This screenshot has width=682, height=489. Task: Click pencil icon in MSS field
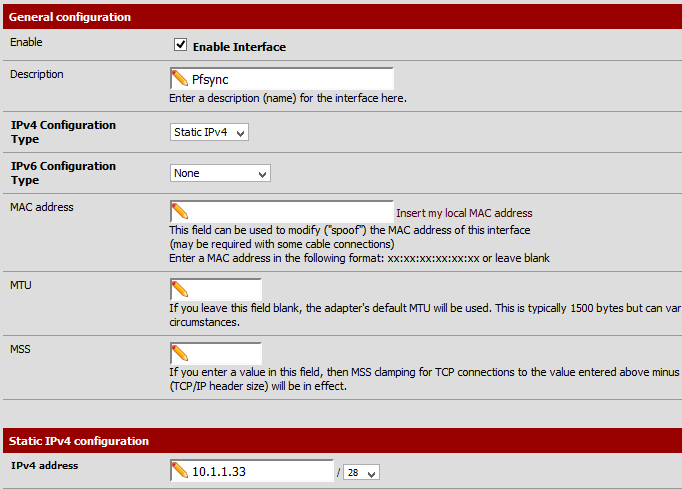coord(180,353)
